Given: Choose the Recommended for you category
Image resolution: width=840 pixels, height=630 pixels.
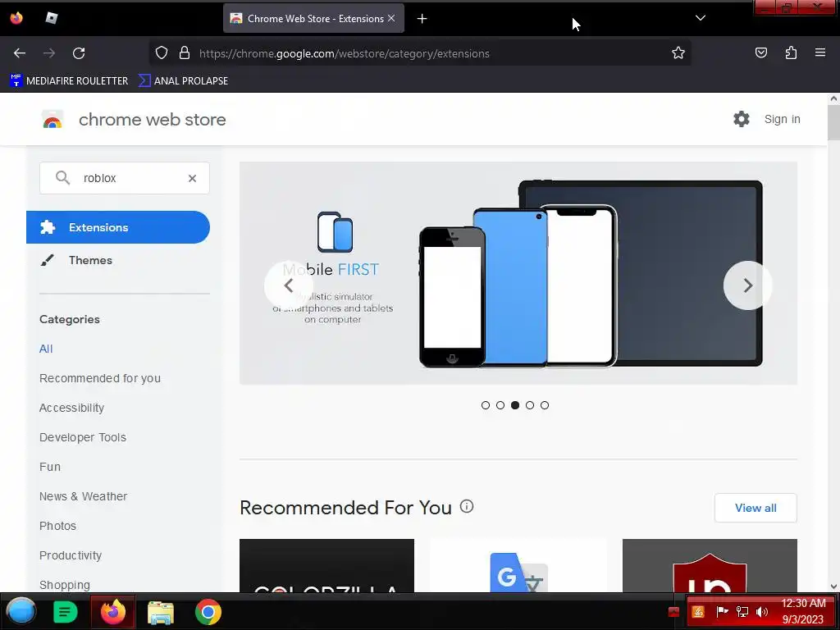Looking at the screenshot, I should [99, 378].
